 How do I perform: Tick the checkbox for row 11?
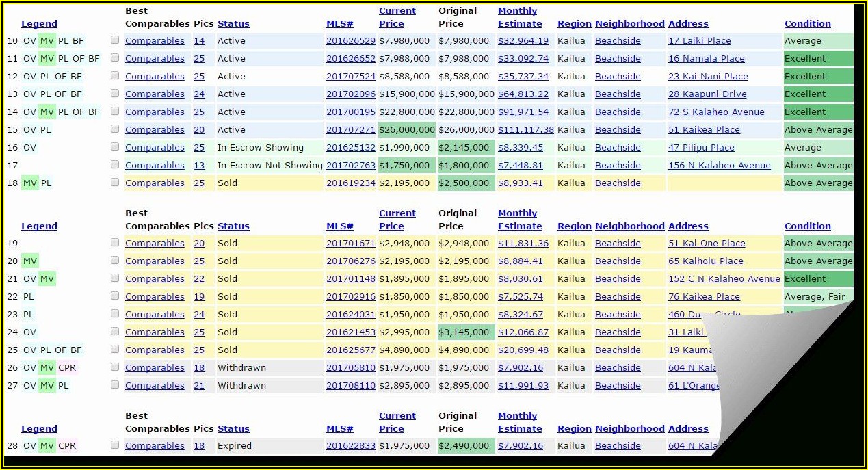coord(115,58)
